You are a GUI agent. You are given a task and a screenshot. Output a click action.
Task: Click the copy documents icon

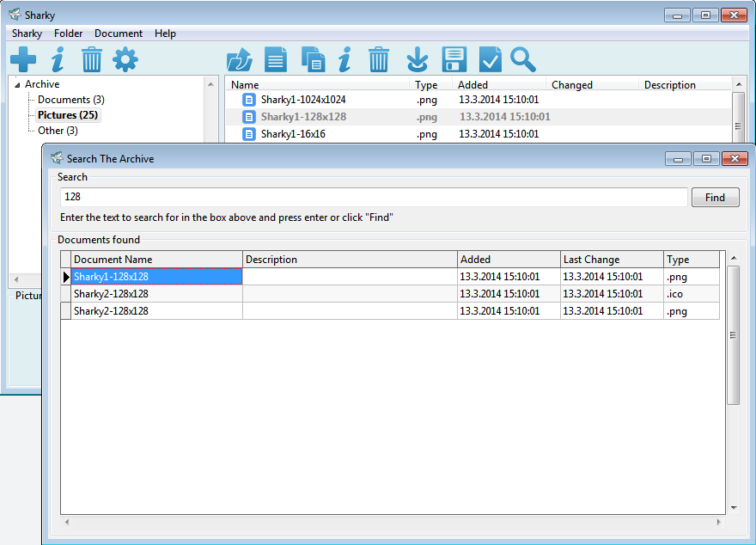(x=313, y=59)
